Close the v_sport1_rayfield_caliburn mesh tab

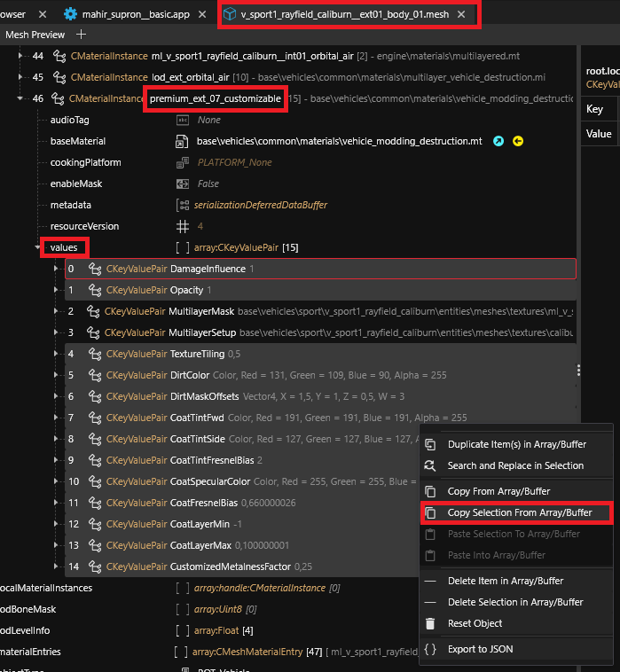461,14
